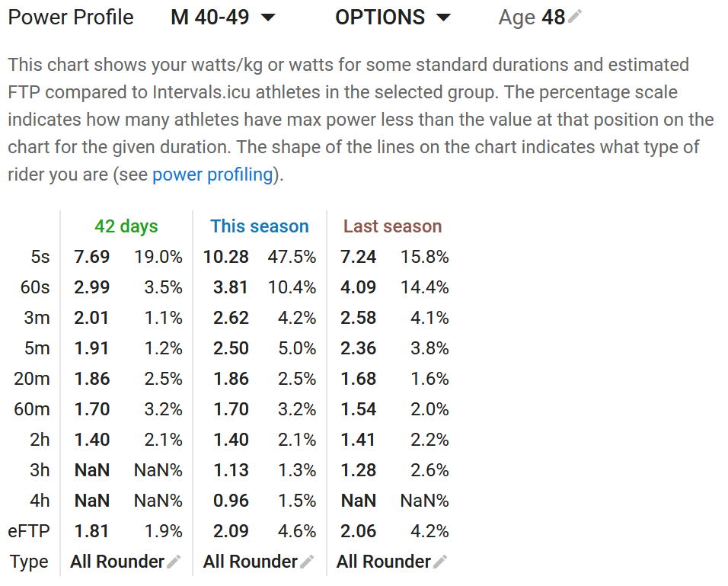Click the pencil icon next to Age 48
Screen dimensions: 728x586
(574, 17)
